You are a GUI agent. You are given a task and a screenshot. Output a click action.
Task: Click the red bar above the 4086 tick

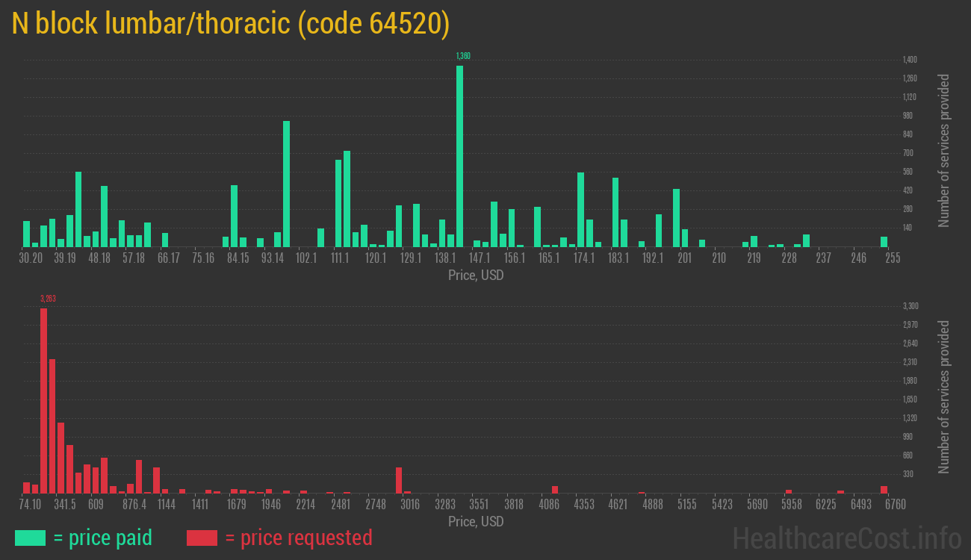[x=555, y=490]
